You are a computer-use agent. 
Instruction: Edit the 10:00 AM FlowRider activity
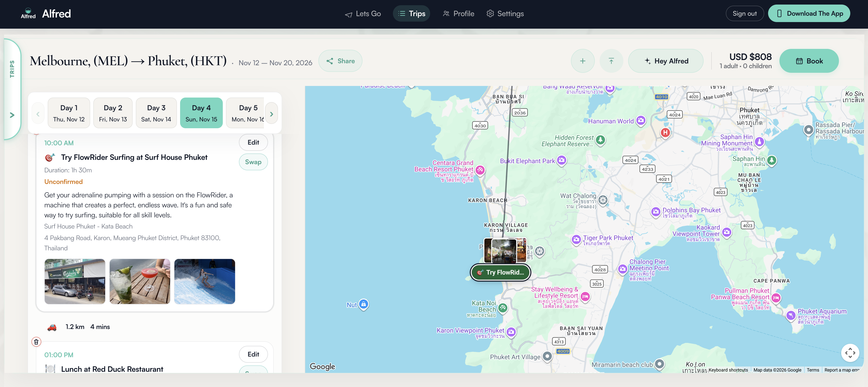point(253,142)
